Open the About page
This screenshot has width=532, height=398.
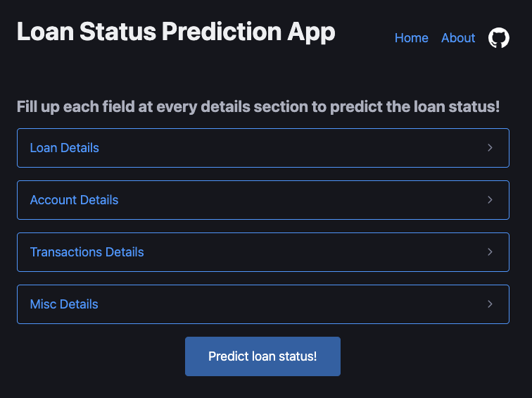458,38
